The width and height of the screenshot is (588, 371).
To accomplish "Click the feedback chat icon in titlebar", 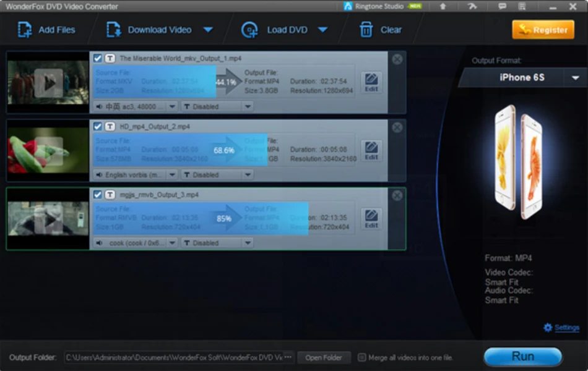I will point(503,6).
